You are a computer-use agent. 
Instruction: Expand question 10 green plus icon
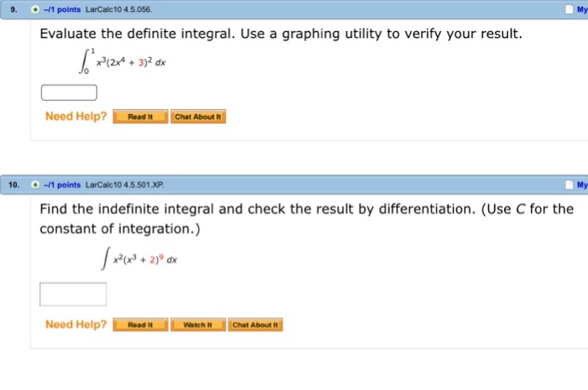click(35, 185)
